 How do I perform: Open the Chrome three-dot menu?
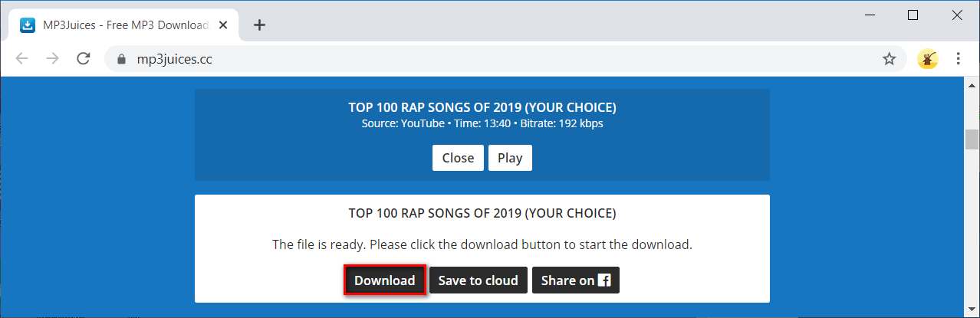click(959, 59)
